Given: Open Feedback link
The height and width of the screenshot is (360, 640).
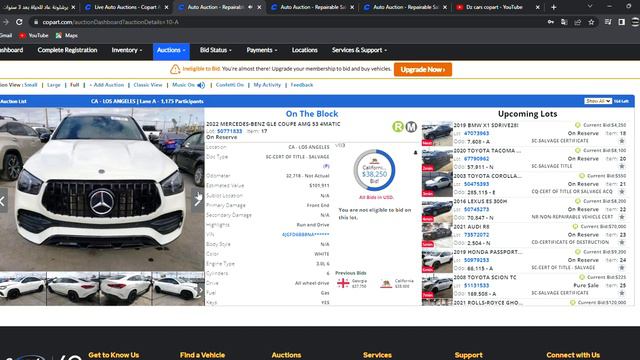Looking at the screenshot, I should pyautogui.click(x=302, y=85).
